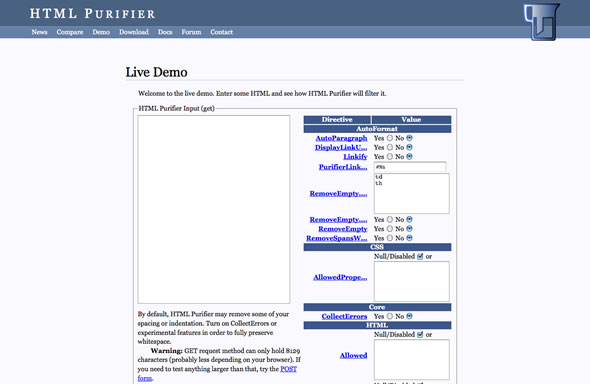The height and width of the screenshot is (384, 590).
Task: Select No for AutoParagraph
Action: (409, 138)
